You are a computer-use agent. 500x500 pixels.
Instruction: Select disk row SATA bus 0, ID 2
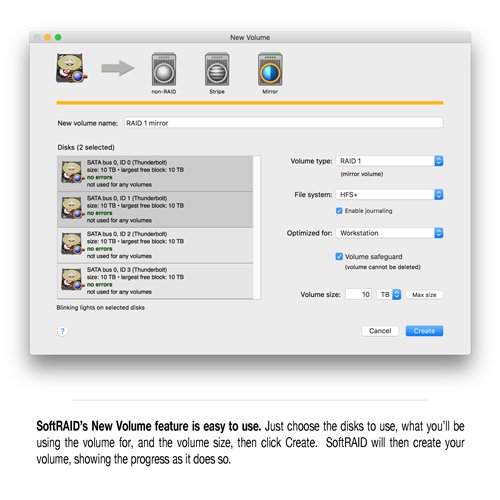pyautogui.click(x=155, y=245)
